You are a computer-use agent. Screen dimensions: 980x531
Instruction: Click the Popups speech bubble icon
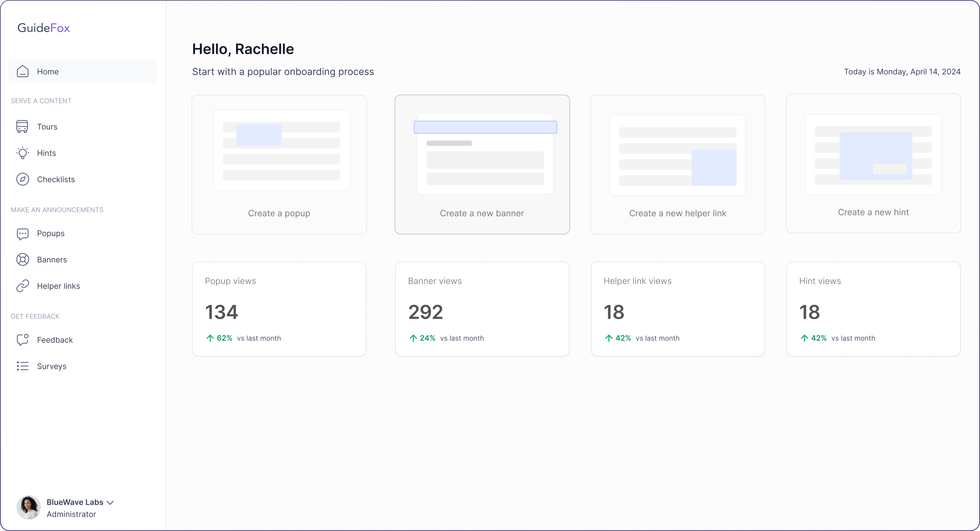pos(22,233)
